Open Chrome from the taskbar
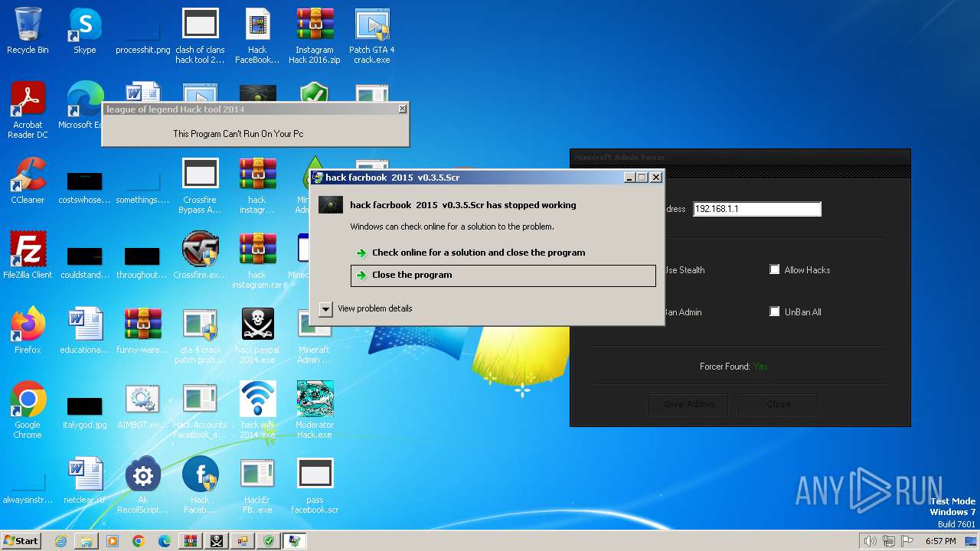The image size is (980, 551). (x=139, y=541)
